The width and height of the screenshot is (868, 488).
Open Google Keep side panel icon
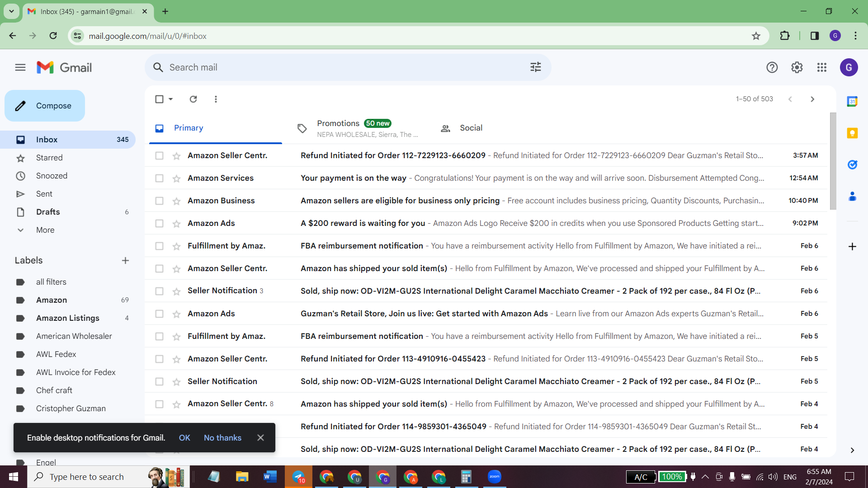pos(852,133)
